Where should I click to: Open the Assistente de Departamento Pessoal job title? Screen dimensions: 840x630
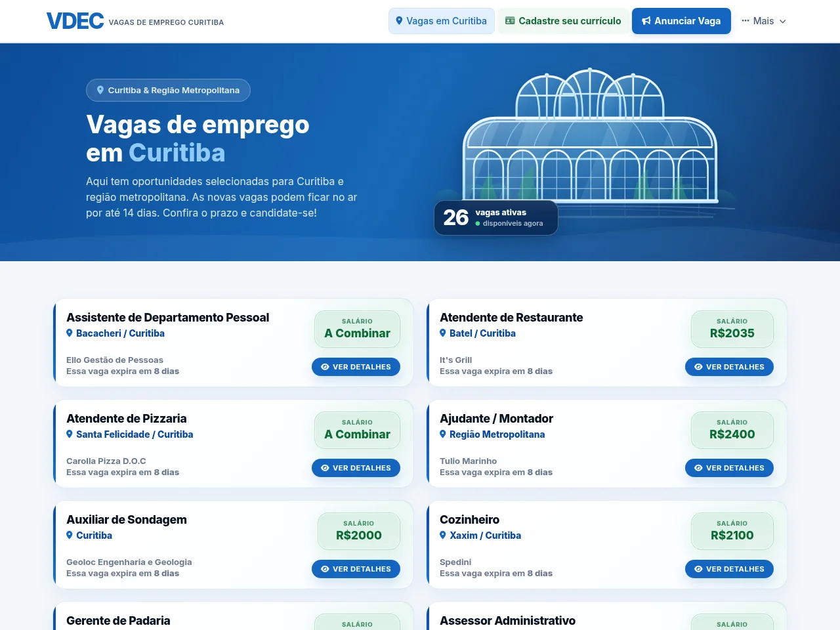[x=168, y=318]
